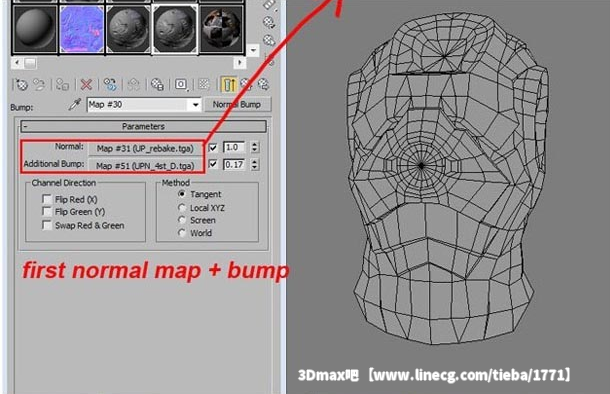Check Flip Red (X)

(47, 199)
